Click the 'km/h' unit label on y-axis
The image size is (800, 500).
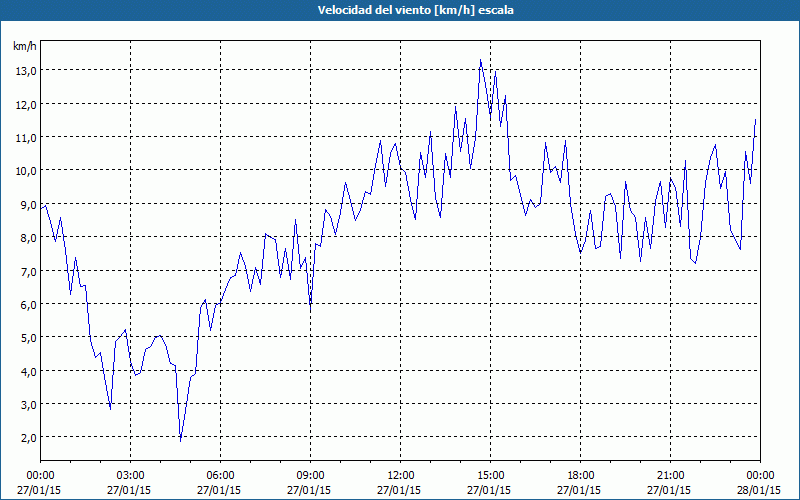click(24, 47)
